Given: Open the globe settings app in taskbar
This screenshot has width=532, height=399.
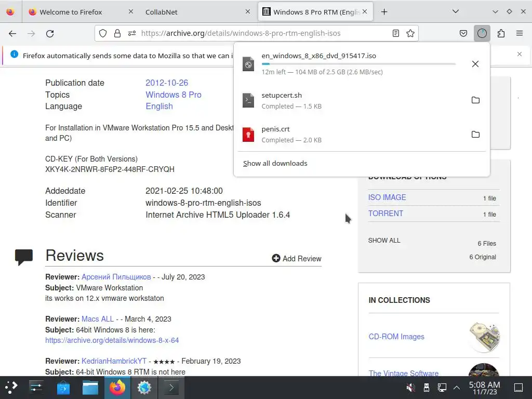Looking at the screenshot, I should point(144,388).
